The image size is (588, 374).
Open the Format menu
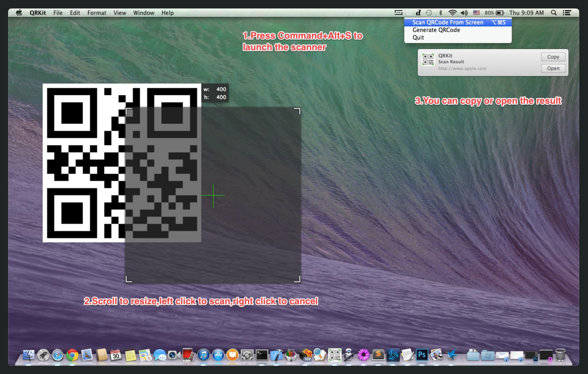coord(96,13)
